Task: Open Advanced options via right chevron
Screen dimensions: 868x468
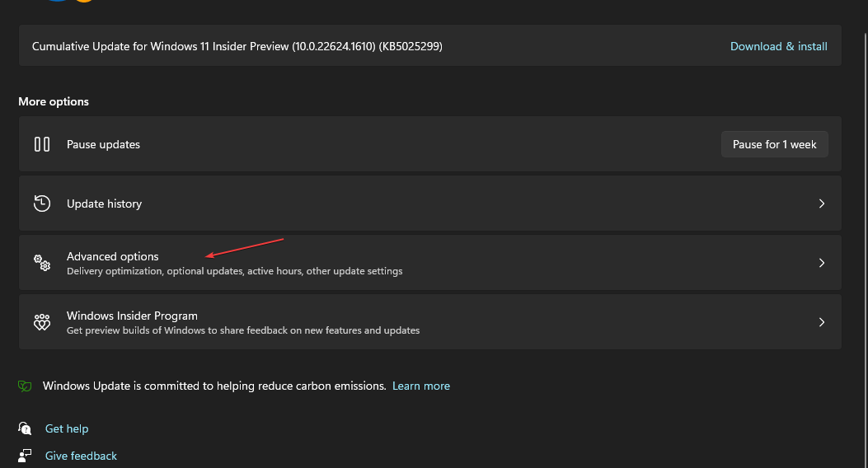Action: point(822,263)
